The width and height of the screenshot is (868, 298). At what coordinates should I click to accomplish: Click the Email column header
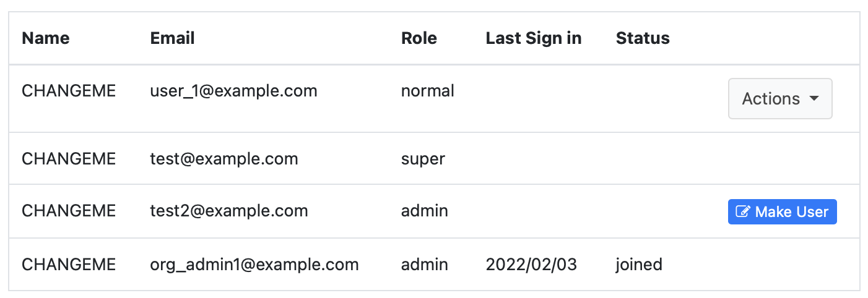[173, 38]
